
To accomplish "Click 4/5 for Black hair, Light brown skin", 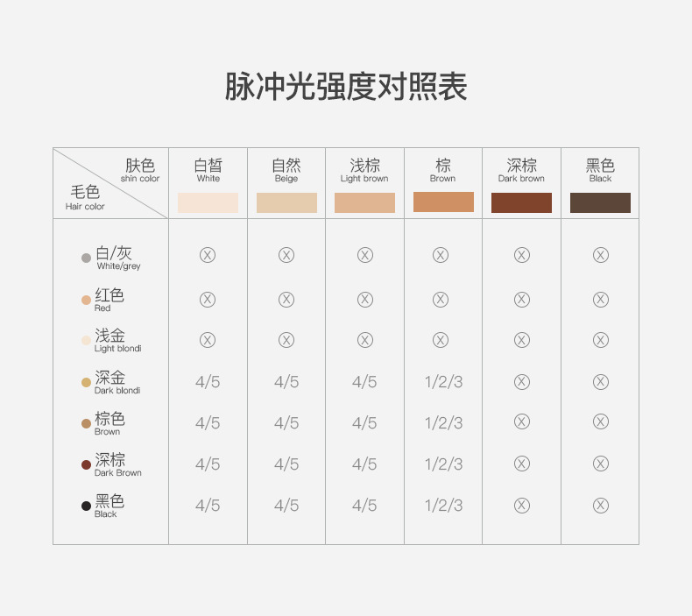I will coord(364,506).
